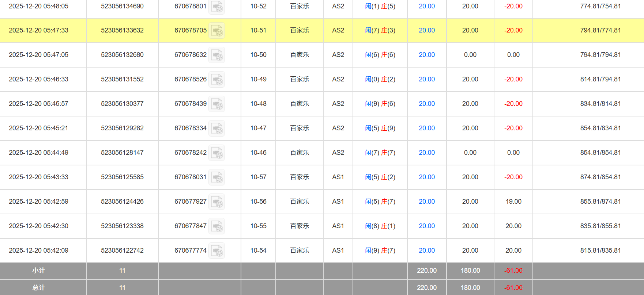Click the replay icon beside game 670677927
Screen dimensions: 644x295
[x=217, y=202]
